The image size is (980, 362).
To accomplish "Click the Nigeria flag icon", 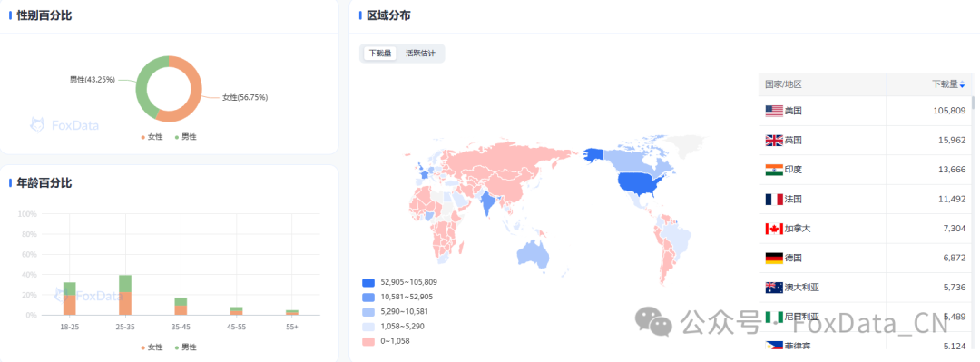I will pos(774,317).
